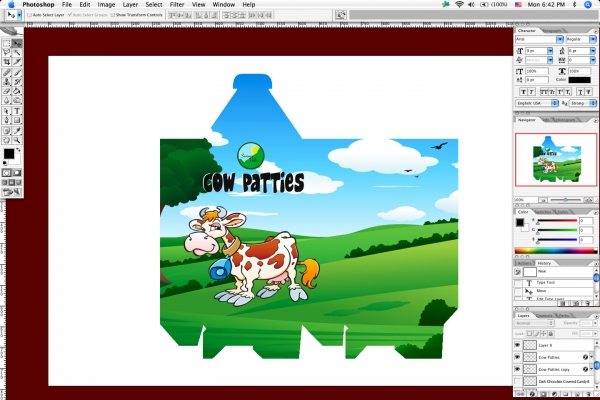This screenshot has width=600, height=400.
Task: Select the Clone Stamp tool
Action: click(x=7, y=82)
